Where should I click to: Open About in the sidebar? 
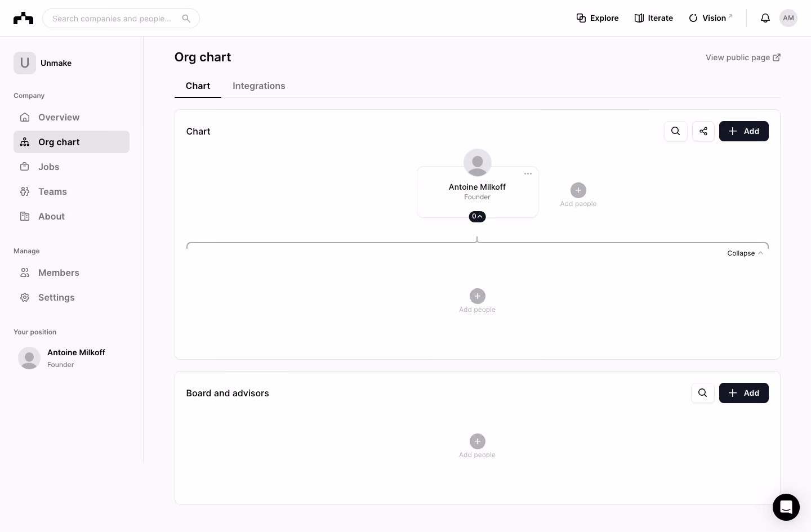72,216
